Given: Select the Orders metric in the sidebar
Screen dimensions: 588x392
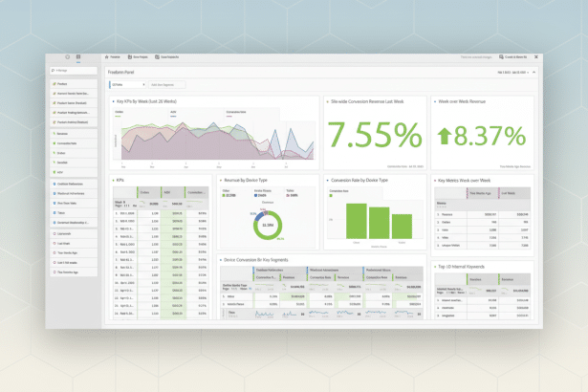Looking at the screenshot, I should click(x=74, y=153).
